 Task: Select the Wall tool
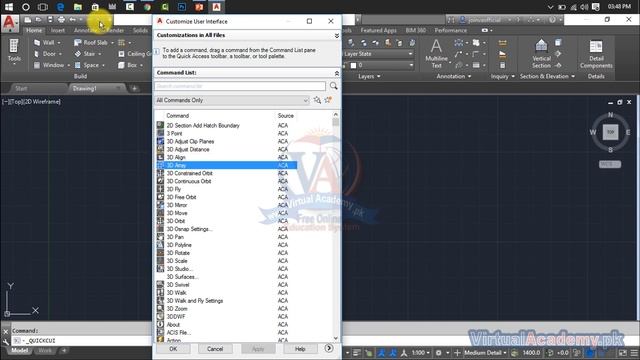coord(44,42)
